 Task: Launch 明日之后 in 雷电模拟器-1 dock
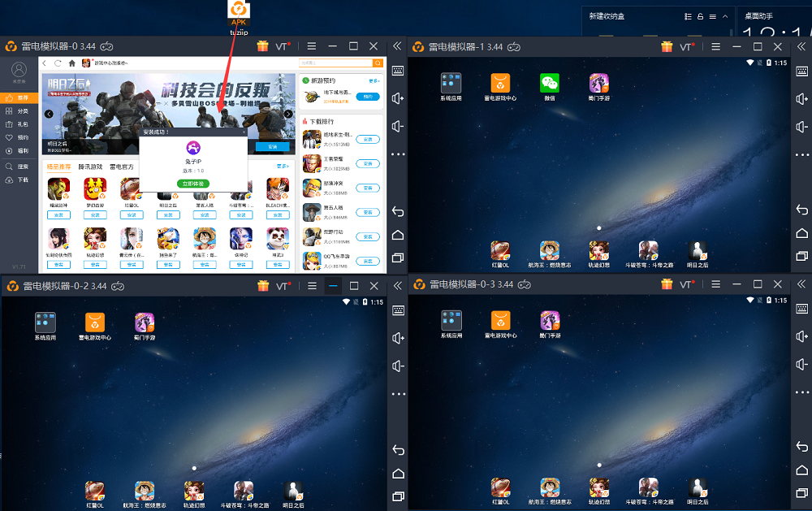tap(698, 254)
